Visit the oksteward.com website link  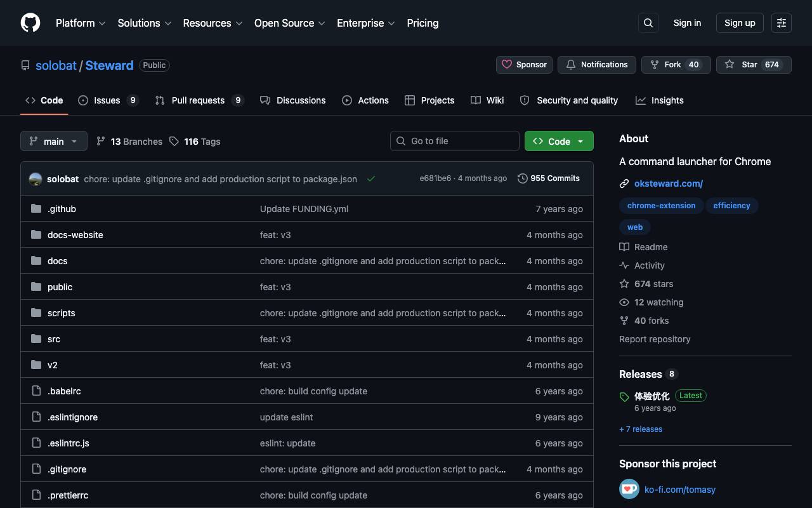[x=669, y=184]
